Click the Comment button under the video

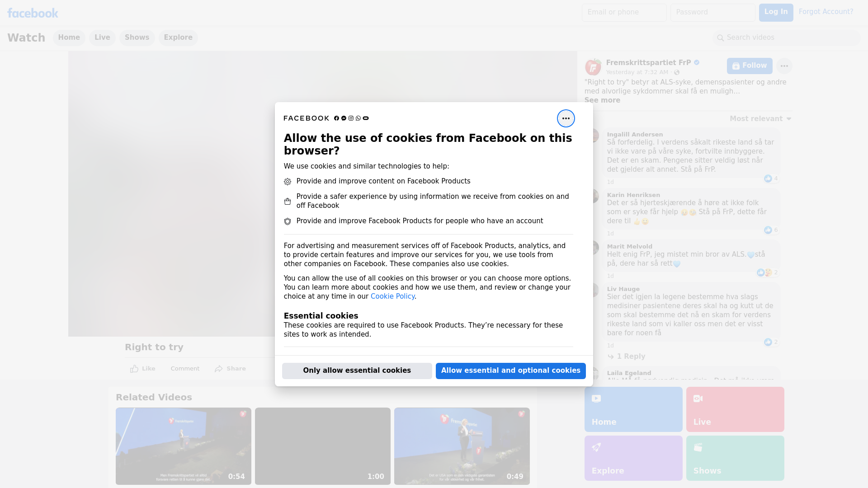[185, 369]
